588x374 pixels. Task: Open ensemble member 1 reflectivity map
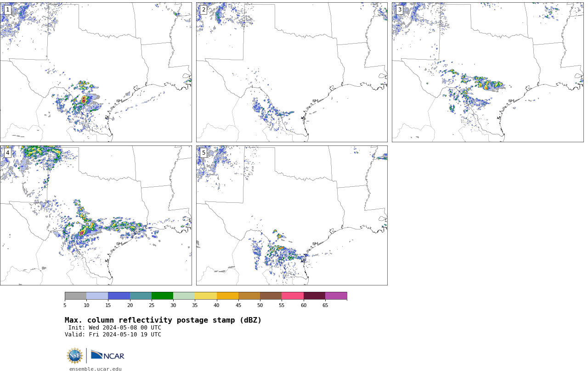[x=96, y=72]
